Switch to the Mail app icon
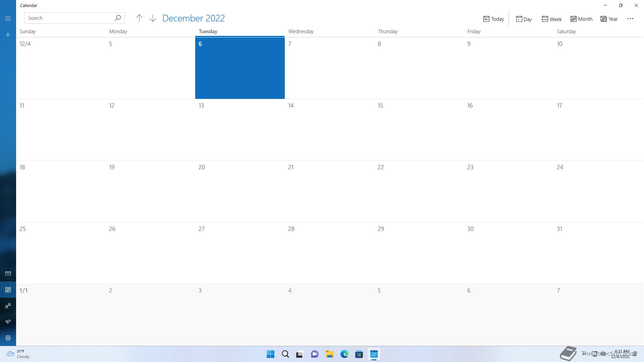 8,274
